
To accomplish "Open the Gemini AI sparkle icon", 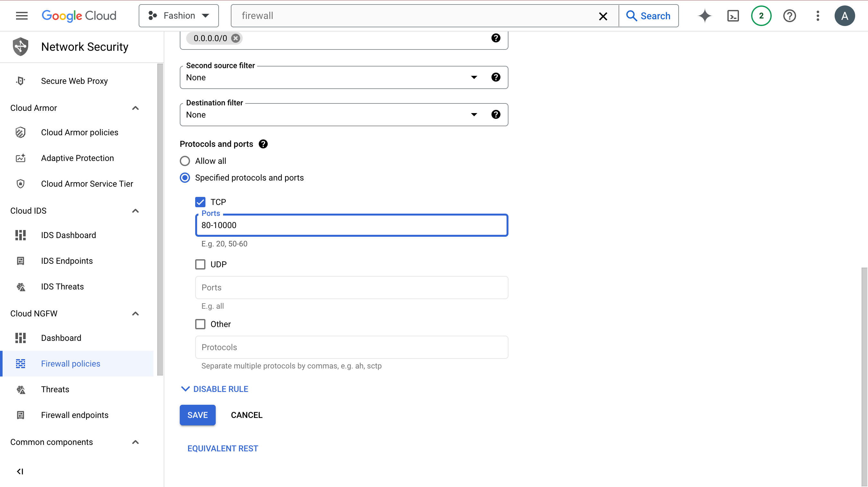I will (705, 16).
